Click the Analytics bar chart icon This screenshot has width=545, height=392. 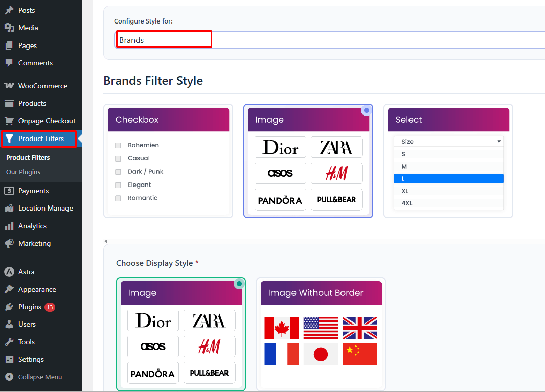click(x=9, y=226)
